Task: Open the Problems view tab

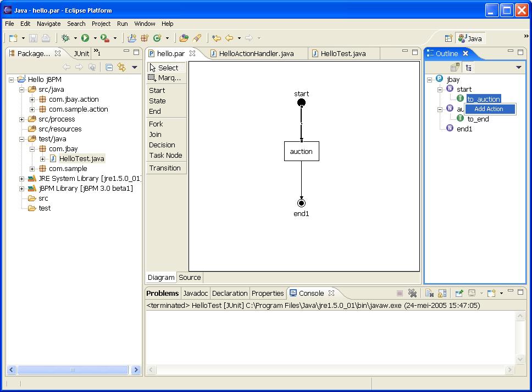Action: coord(162,293)
